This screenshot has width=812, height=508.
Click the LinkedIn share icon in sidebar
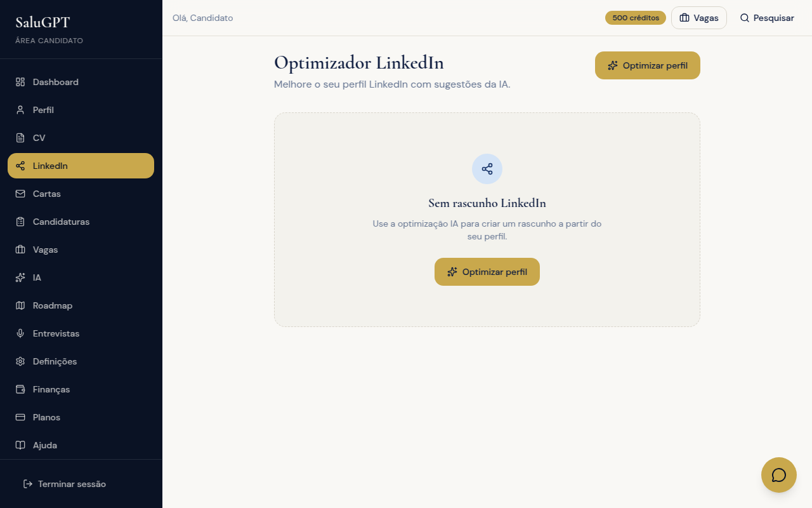(x=20, y=166)
